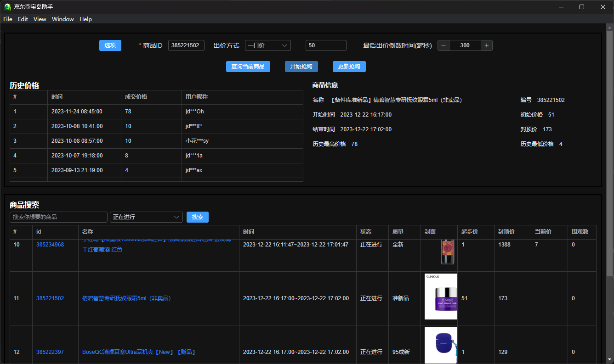Image resolution: width=614 pixels, height=364 pixels.
Task: Click the 起步价 column header
Action: pos(476,232)
